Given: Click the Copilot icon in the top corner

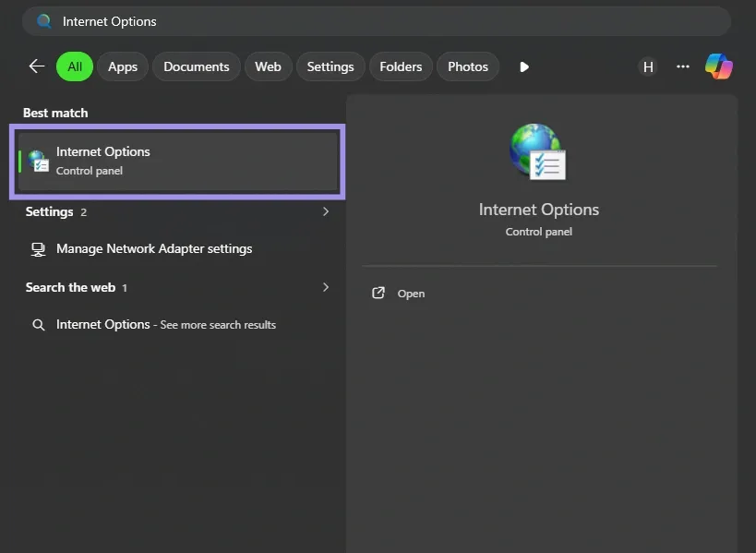Looking at the screenshot, I should pos(719,66).
